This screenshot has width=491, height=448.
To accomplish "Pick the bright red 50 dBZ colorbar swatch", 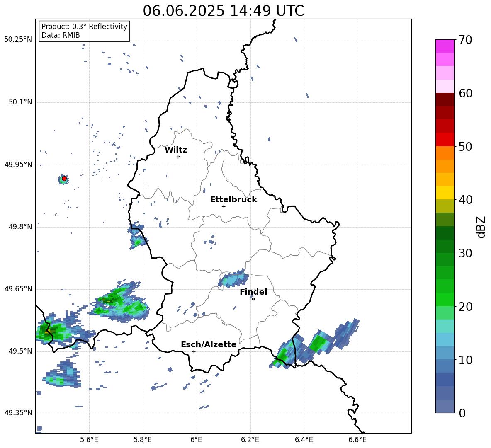I will [445, 140].
